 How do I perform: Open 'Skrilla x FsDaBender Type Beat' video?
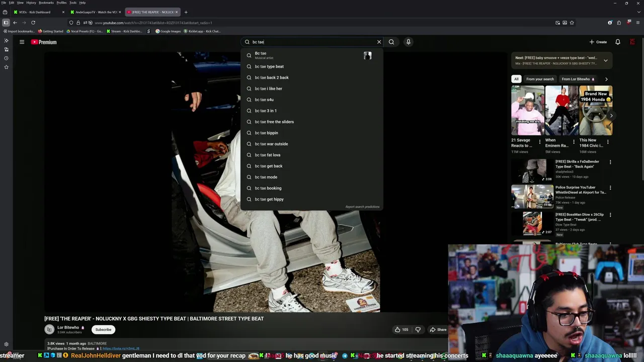[x=532, y=171]
